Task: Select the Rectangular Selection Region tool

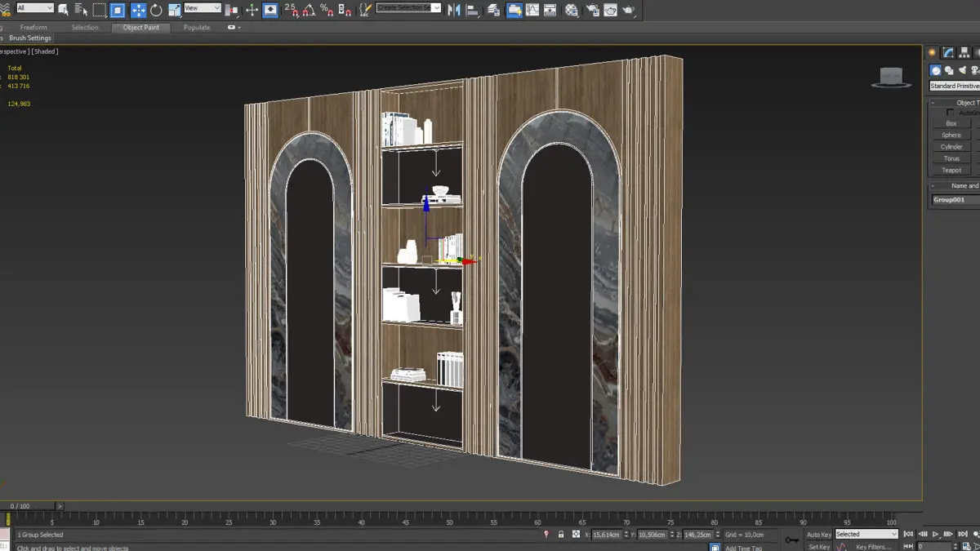Action: (x=100, y=11)
